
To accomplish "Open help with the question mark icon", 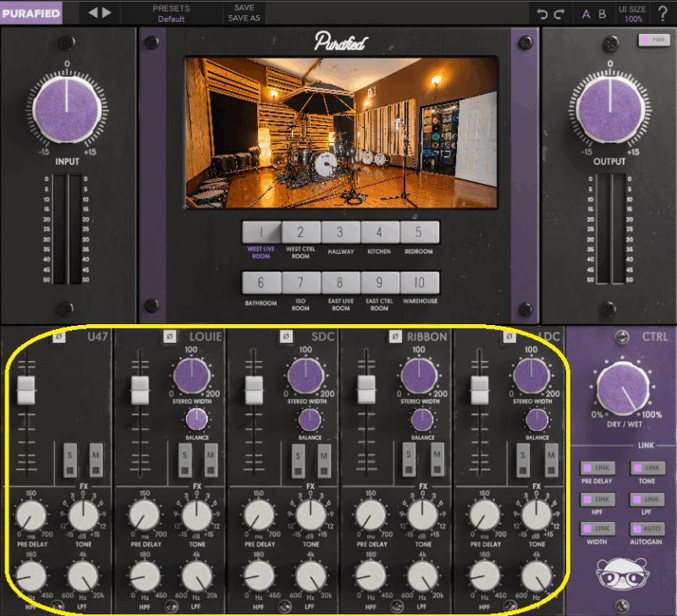I will point(662,14).
